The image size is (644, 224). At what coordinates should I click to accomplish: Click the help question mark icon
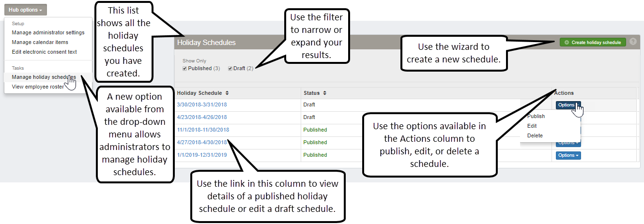point(632,42)
